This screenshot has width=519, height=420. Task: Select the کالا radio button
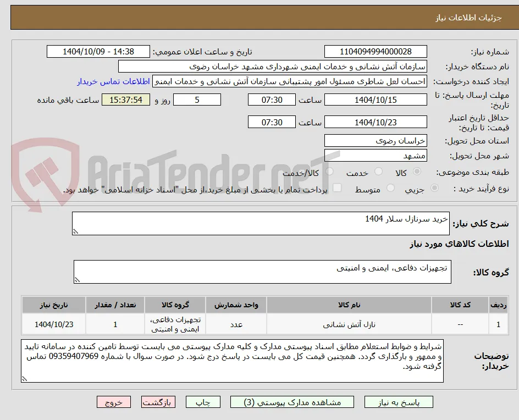coord(417,172)
